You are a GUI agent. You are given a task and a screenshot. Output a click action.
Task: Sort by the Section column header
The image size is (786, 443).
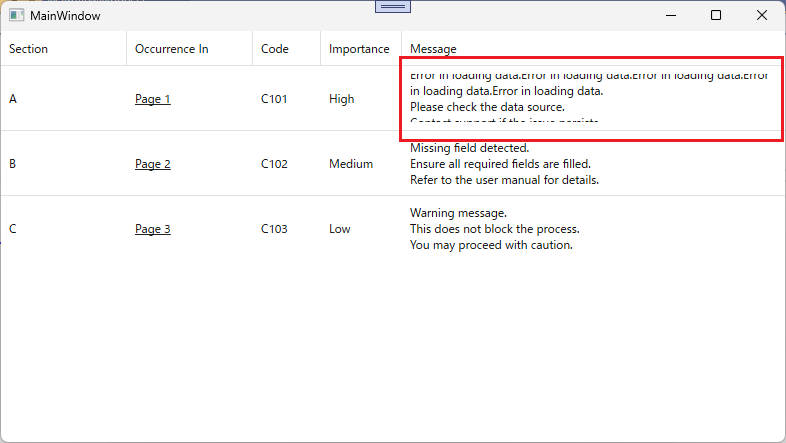point(64,49)
